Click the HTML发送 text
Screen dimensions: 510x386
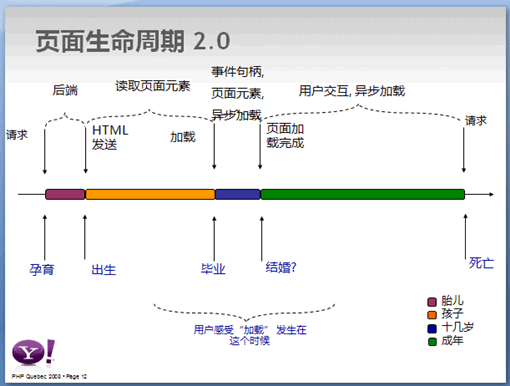pos(110,137)
